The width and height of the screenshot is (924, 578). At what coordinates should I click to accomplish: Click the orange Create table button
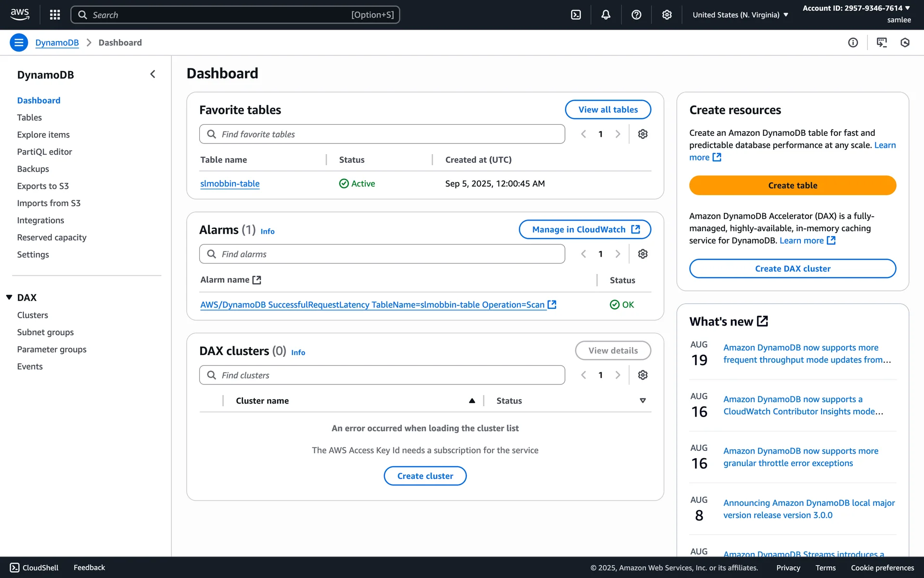(x=792, y=185)
